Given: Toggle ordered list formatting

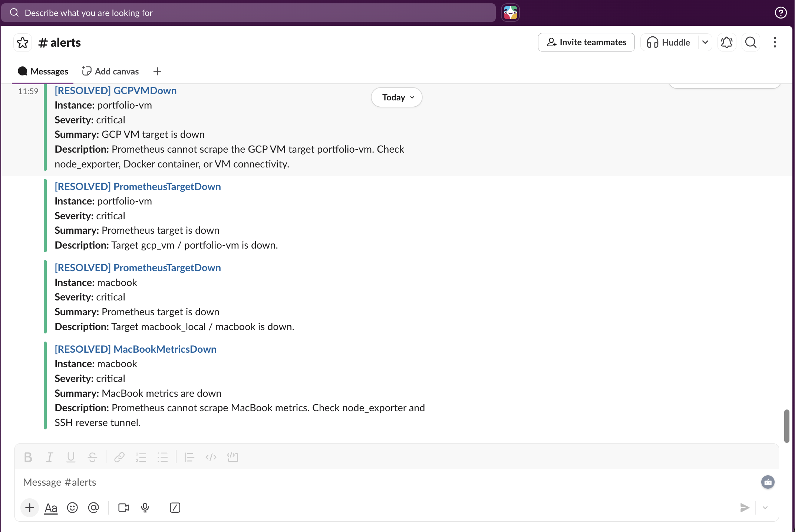Looking at the screenshot, I should (141, 457).
